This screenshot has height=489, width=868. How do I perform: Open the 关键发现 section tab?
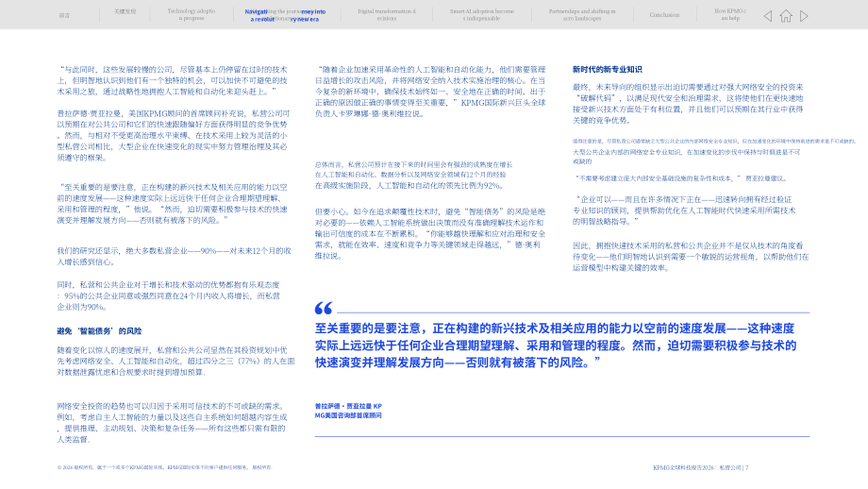[125, 11]
